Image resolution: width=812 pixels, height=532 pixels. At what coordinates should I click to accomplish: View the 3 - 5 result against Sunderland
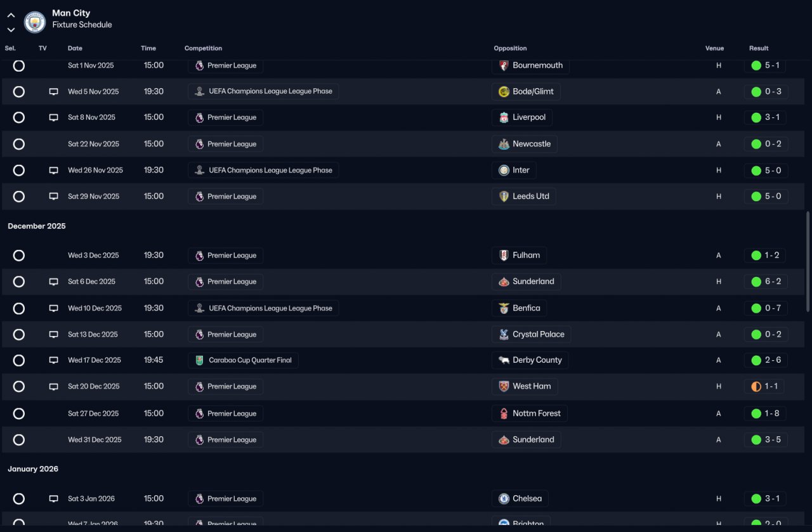(766, 439)
